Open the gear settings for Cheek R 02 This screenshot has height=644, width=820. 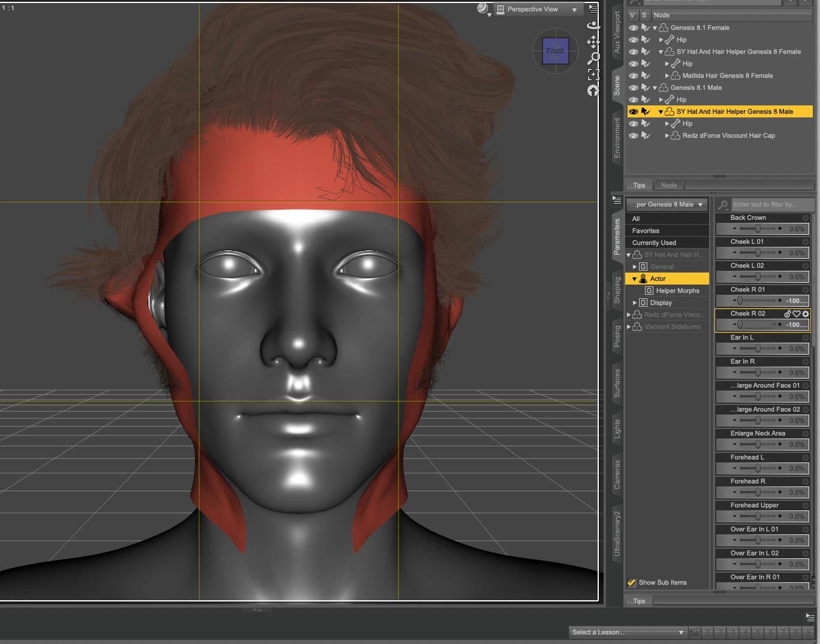[x=806, y=314]
